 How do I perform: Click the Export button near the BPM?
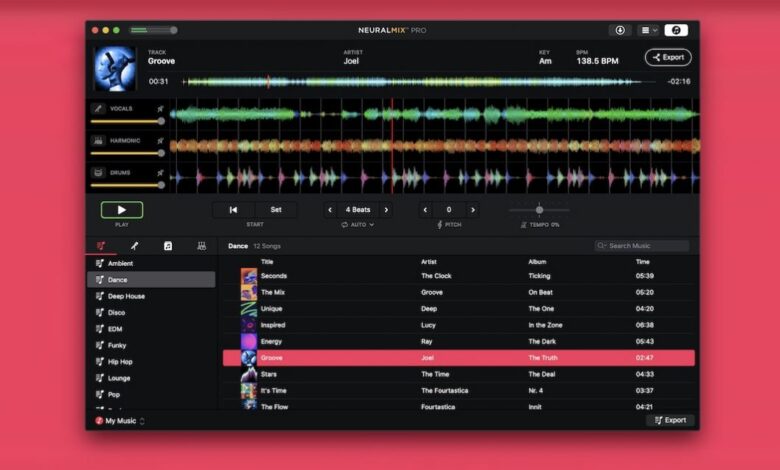coord(668,57)
